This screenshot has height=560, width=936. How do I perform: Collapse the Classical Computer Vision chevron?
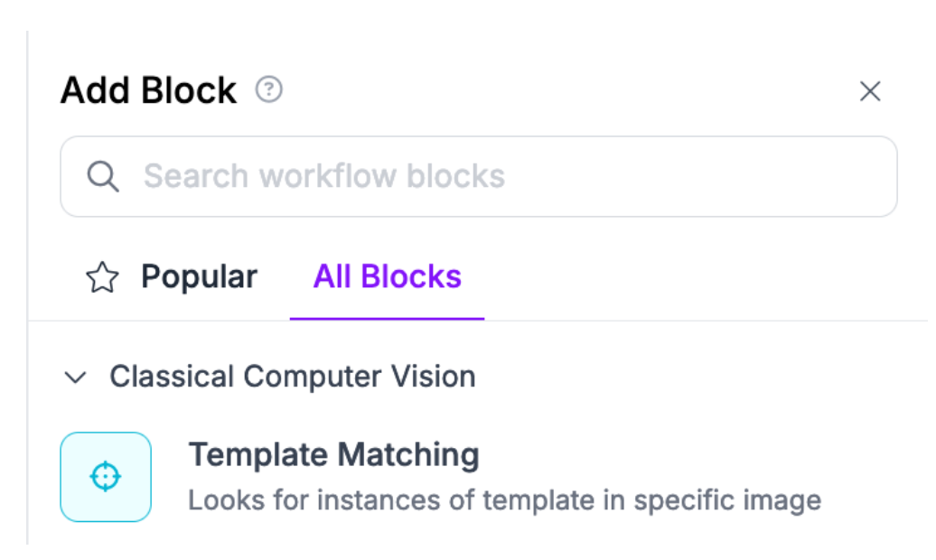(x=77, y=378)
